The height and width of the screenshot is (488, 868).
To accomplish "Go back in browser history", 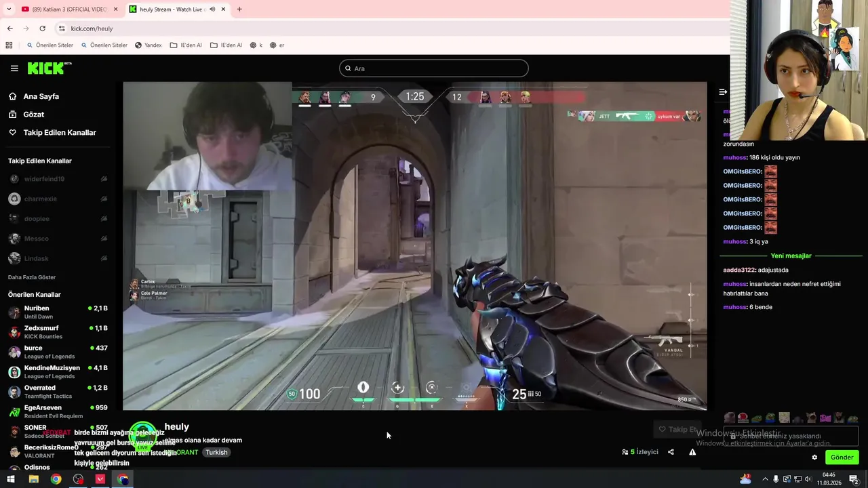I will pyautogui.click(x=9, y=28).
